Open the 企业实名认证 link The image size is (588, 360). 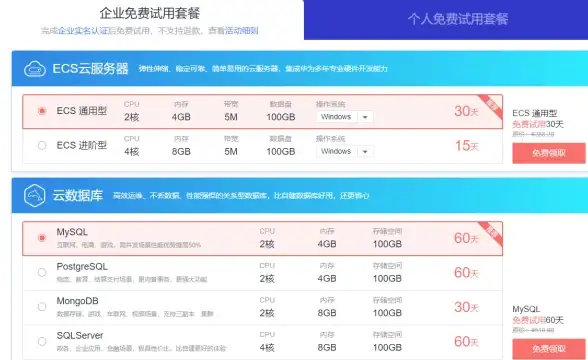[83, 31]
